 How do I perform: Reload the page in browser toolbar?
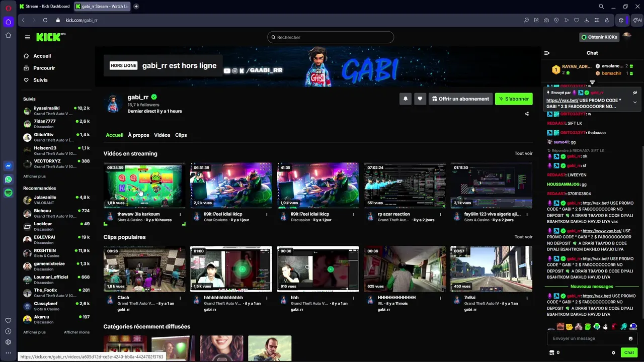point(45,20)
